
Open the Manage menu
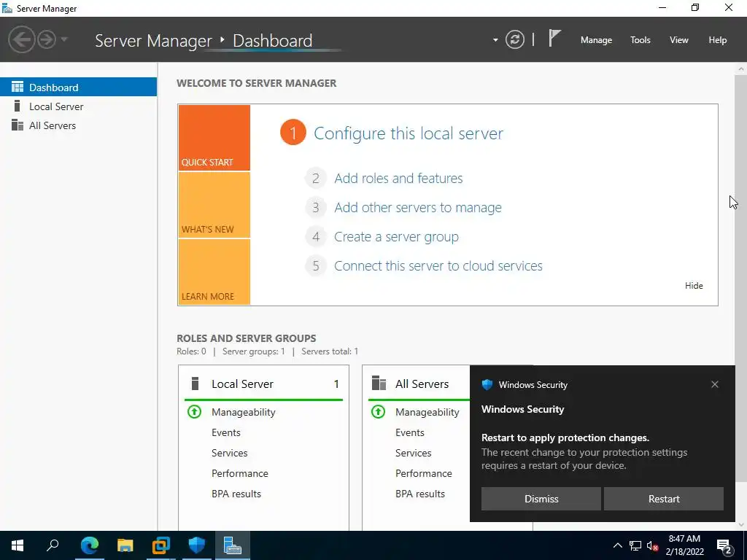(596, 40)
